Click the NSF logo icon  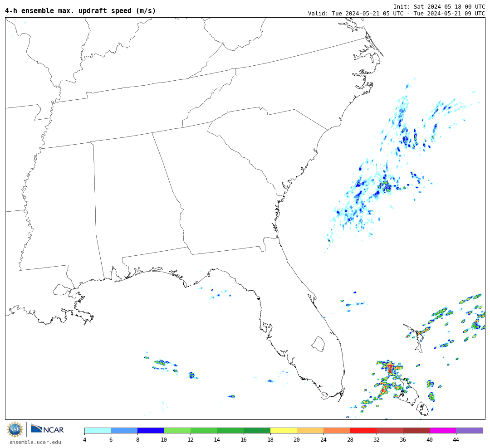[15, 429]
